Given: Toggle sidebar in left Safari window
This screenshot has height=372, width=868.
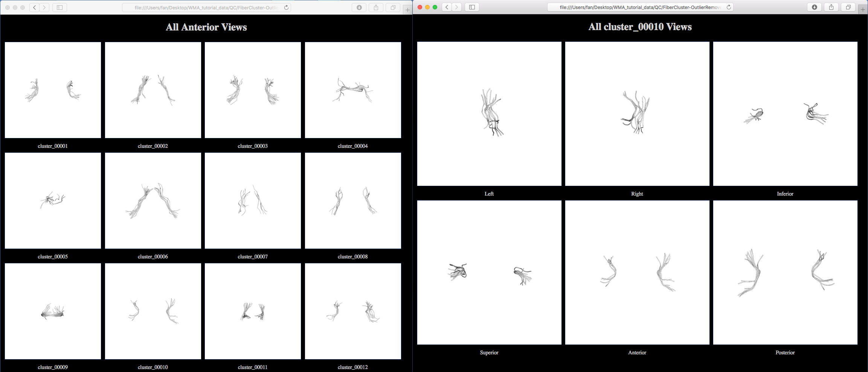Looking at the screenshot, I should [x=59, y=8].
